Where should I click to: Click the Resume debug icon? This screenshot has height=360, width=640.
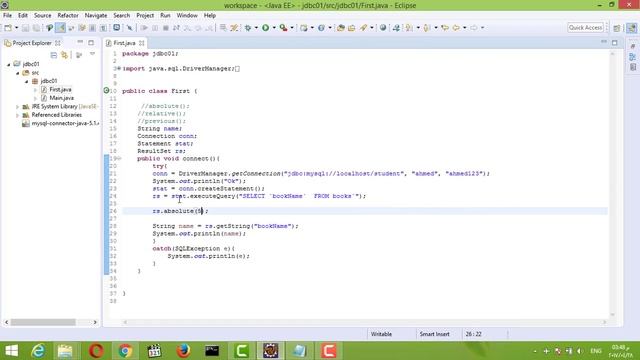[x=144, y=28]
